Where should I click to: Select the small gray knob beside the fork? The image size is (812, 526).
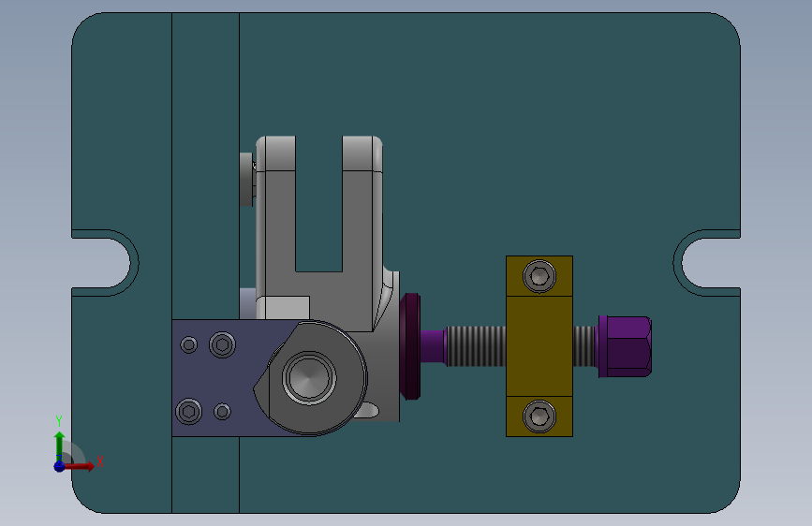click(x=247, y=179)
